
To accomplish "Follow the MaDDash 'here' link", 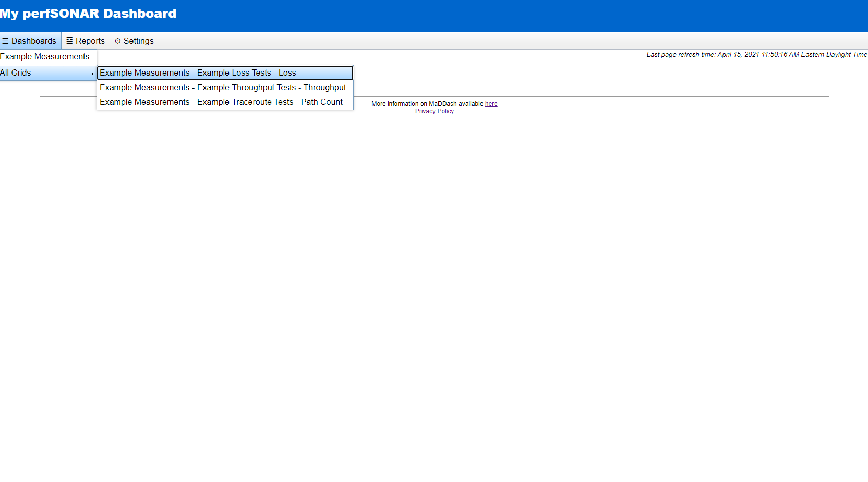I will (491, 104).
